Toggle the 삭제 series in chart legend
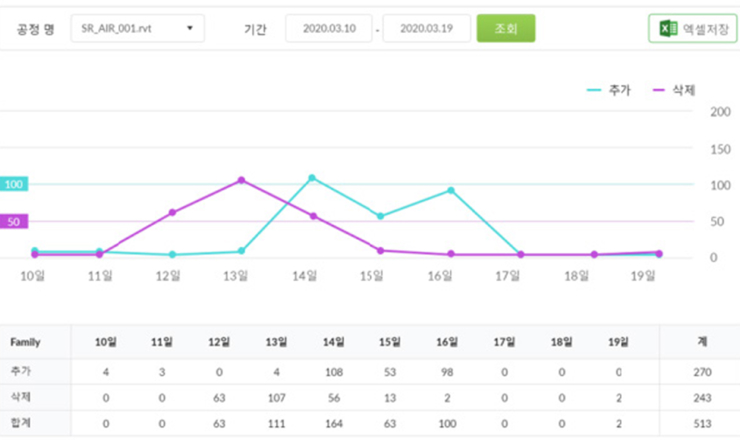 pos(674,90)
